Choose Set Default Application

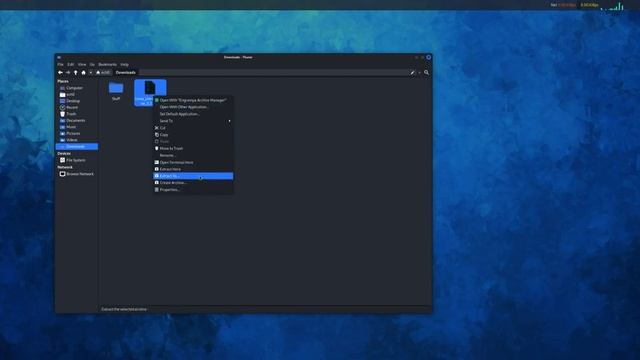coord(193,114)
